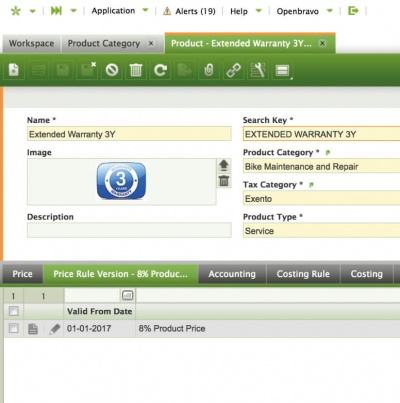
Task: Click the logout icon
Action: click(x=353, y=11)
